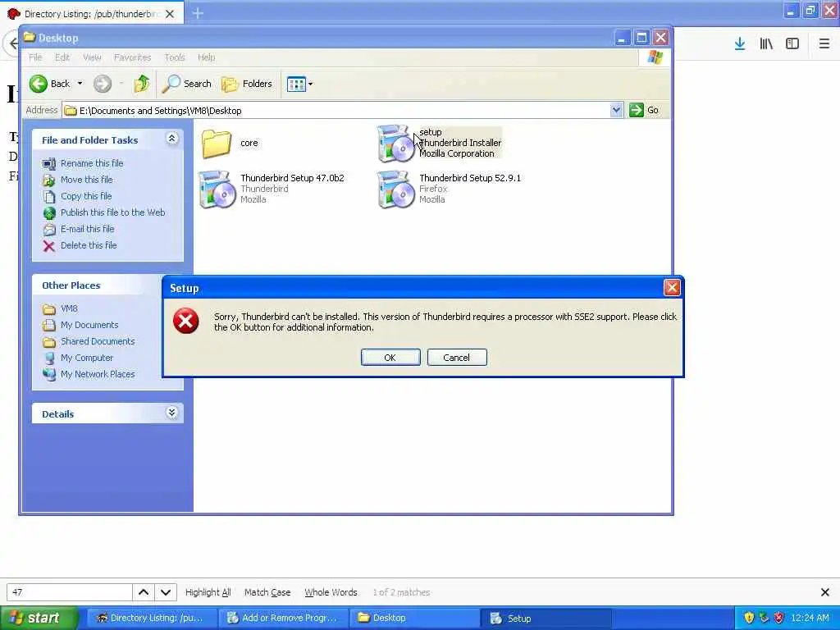Open the Help menu

(x=206, y=57)
